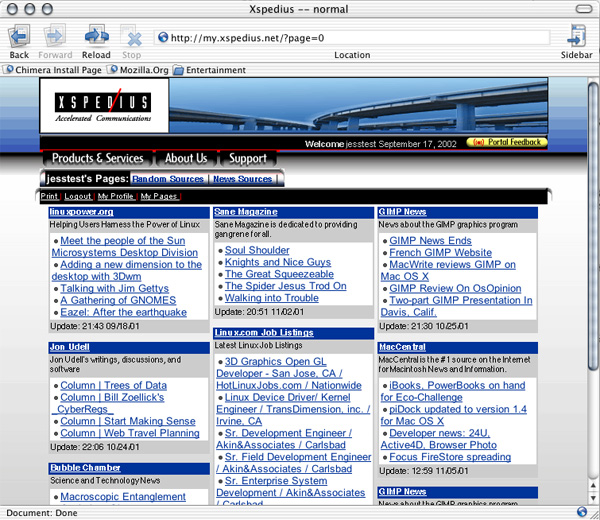Click the Location URL field
Viewport: 600px width, 520px height.
(350, 38)
